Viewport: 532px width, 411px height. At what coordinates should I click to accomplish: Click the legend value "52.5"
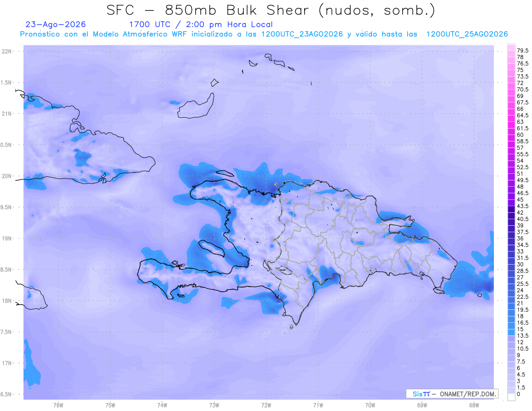click(x=523, y=167)
